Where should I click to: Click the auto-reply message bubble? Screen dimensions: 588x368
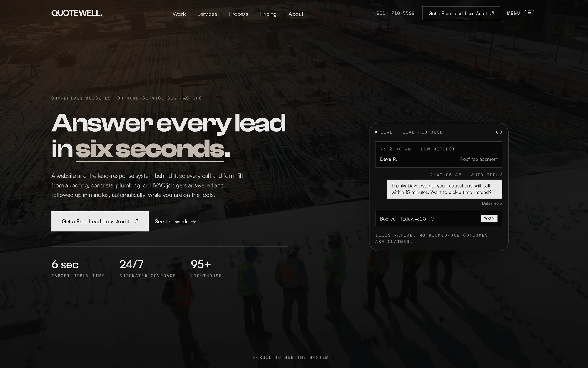point(445,189)
